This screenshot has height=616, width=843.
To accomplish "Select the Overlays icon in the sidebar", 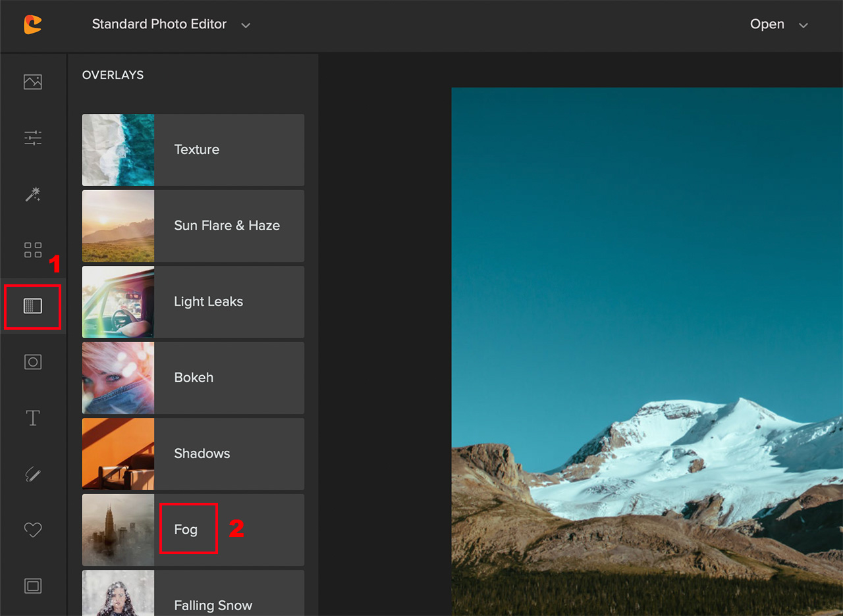I will [33, 306].
